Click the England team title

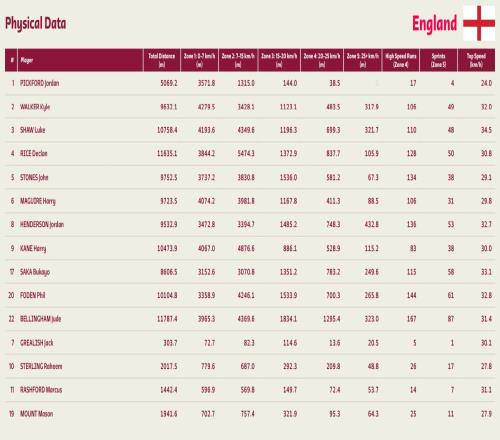point(434,24)
